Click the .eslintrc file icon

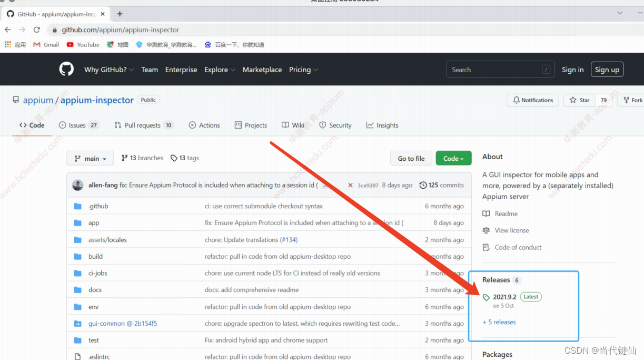[78, 357]
